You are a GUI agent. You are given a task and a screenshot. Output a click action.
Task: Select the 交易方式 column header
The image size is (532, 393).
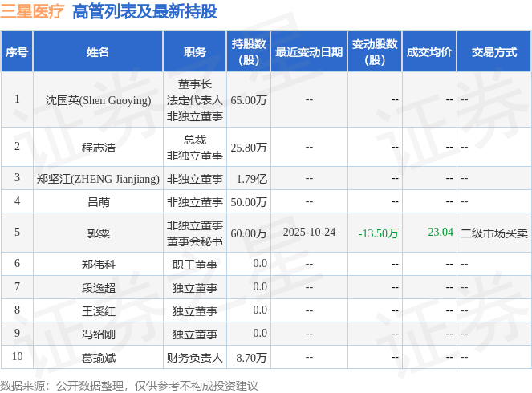(494, 52)
